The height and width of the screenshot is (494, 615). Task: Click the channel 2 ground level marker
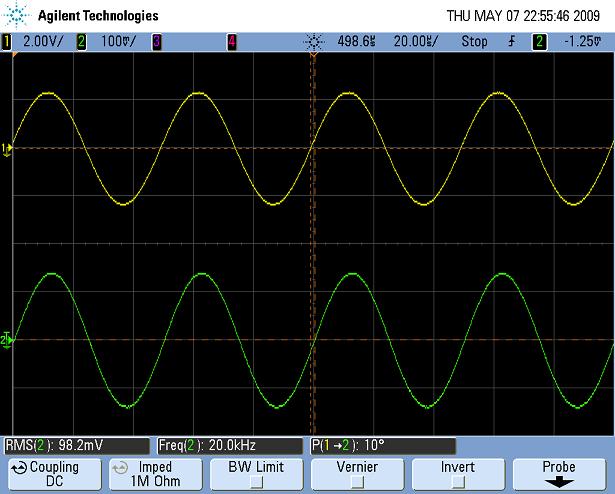click(x=7, y=340)
